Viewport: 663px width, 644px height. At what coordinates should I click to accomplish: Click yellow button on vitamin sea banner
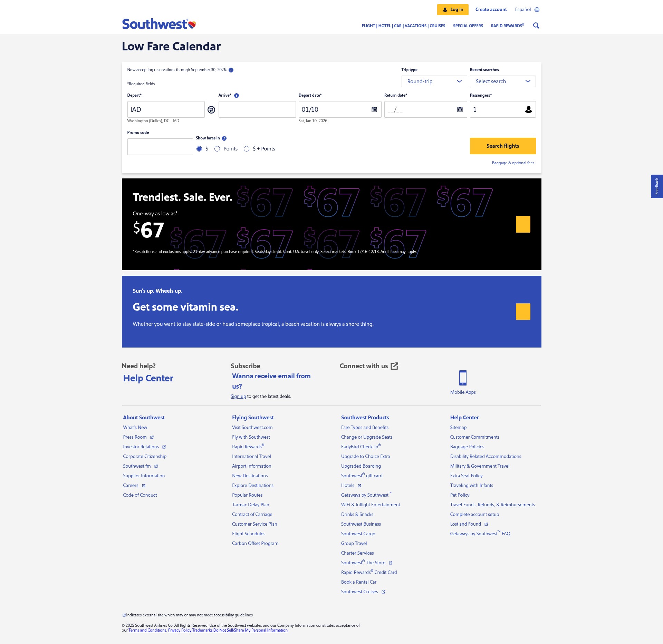[523, 312]
